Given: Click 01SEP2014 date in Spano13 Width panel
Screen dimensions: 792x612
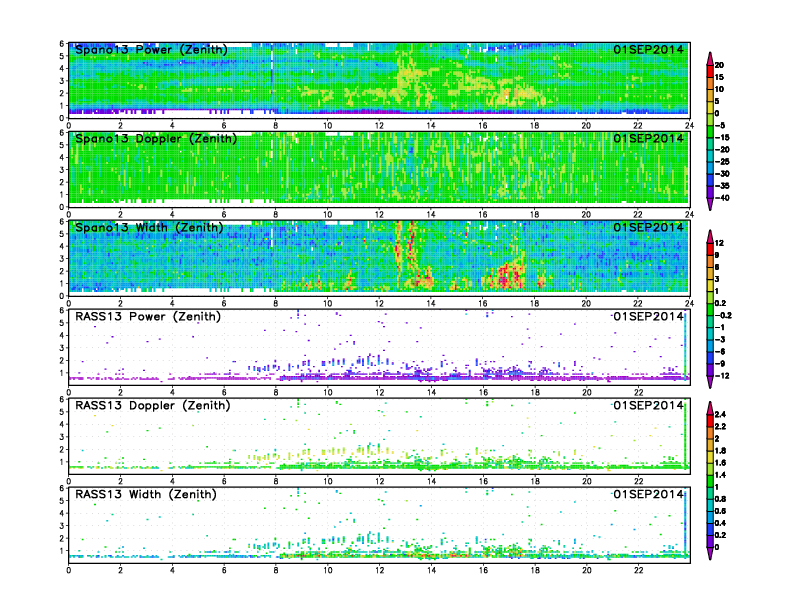Looking at the screenshot, I should (649, 227).
